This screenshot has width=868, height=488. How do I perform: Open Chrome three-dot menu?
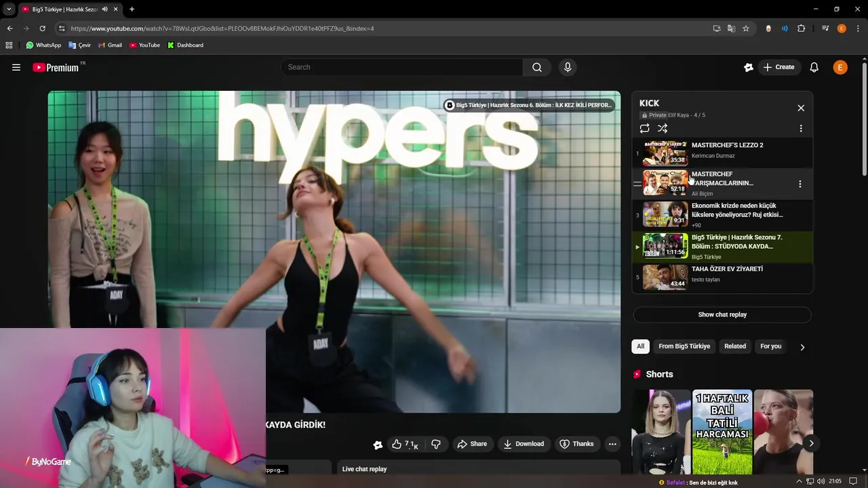[858, 28]
